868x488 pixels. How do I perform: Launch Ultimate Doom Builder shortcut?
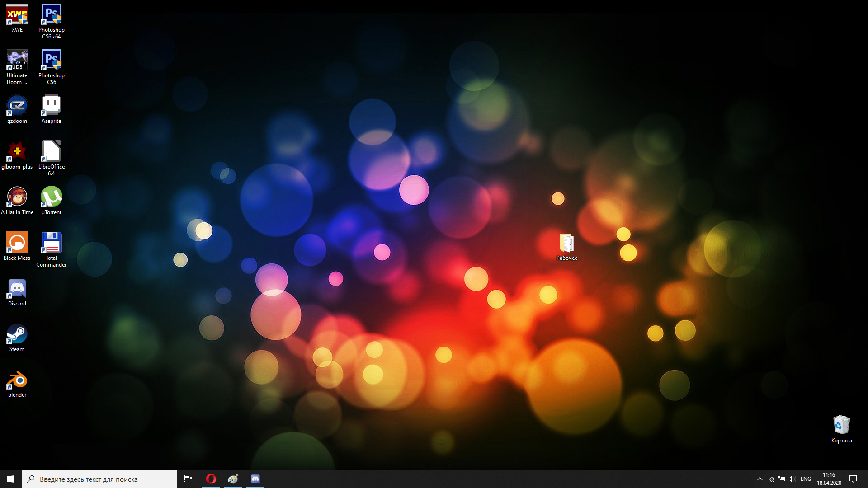[x=17, y=67]
